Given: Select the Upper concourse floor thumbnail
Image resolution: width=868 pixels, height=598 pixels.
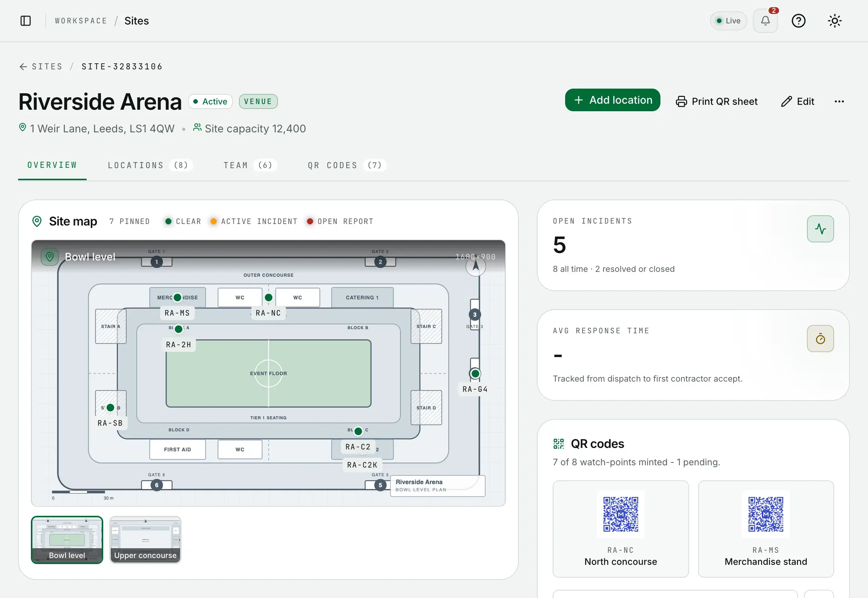Looking at the screenshot, I should tap(145, 540).
